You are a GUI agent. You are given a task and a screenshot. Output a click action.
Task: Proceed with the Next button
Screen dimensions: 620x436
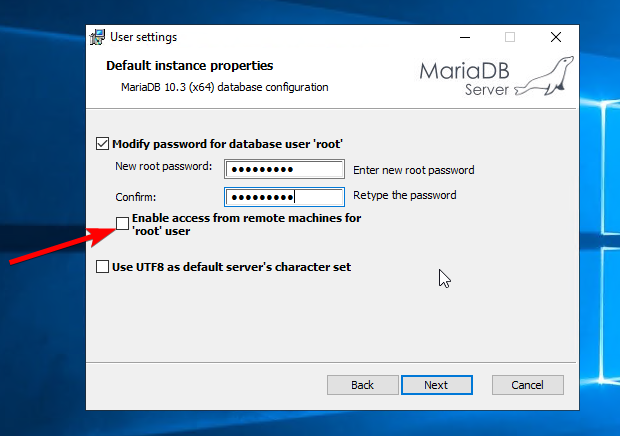click(437, 385)
